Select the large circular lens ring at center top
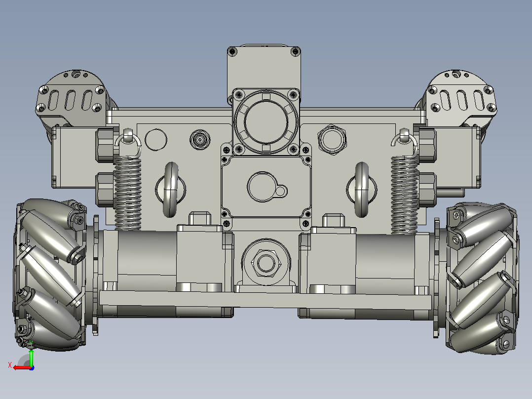 (x=266, y=121)
